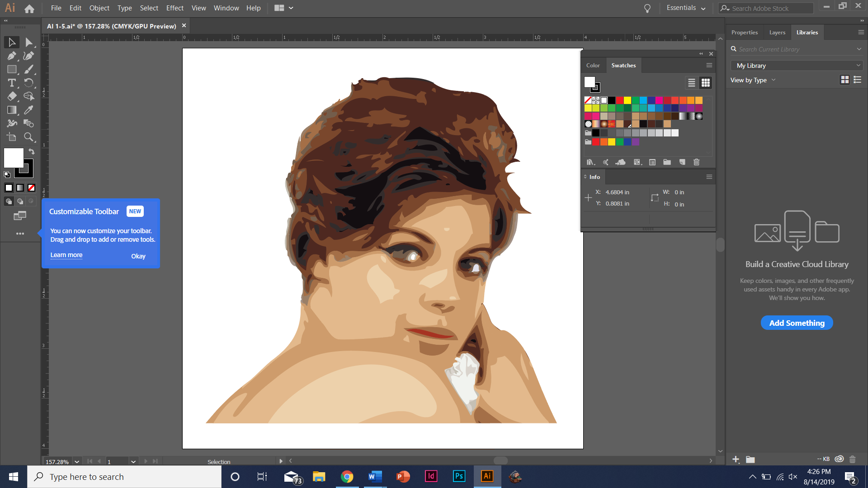Enable Draw Normal mode
This screenshot has height=488, width=868.
click(9, 202)
